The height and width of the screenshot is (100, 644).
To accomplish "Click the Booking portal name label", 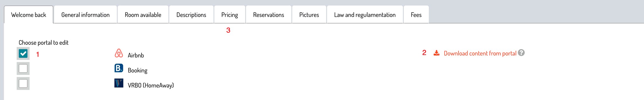I will 137,70.
